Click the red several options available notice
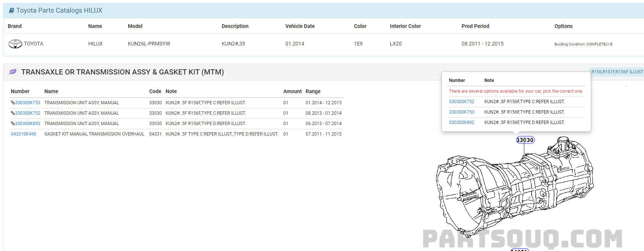This screenshot has width=644, height=251. 516,91
